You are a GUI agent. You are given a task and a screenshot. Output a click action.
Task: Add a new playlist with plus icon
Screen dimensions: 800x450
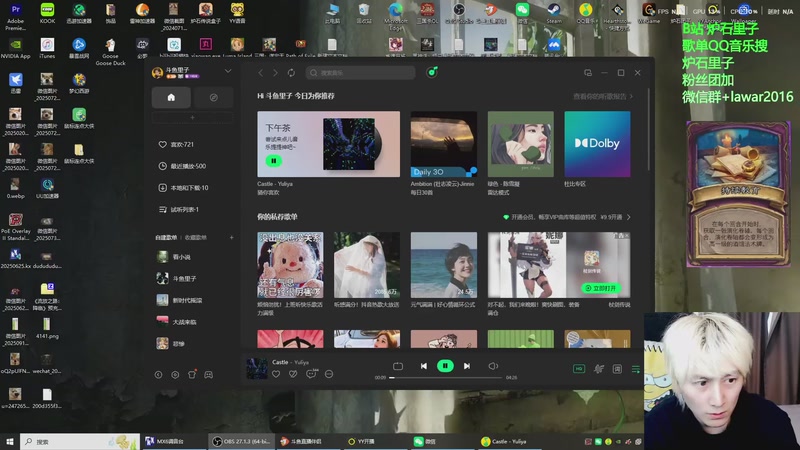pyautogui.click(x=231, y=237)
